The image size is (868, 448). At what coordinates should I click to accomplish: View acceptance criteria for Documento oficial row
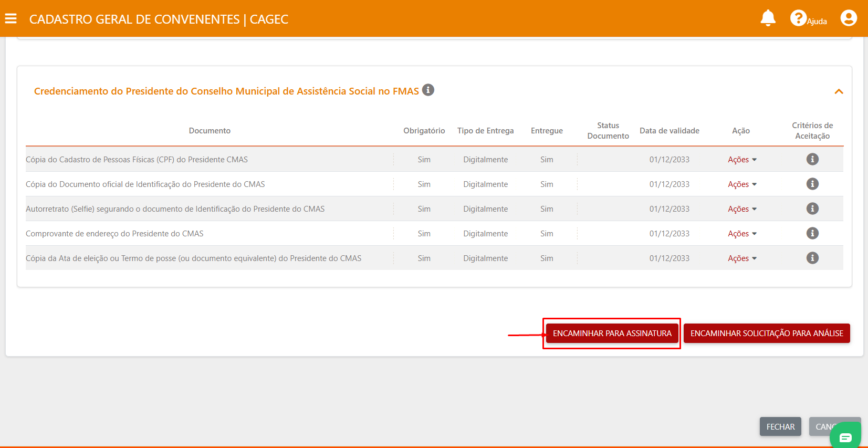click(x=812, y=184)
